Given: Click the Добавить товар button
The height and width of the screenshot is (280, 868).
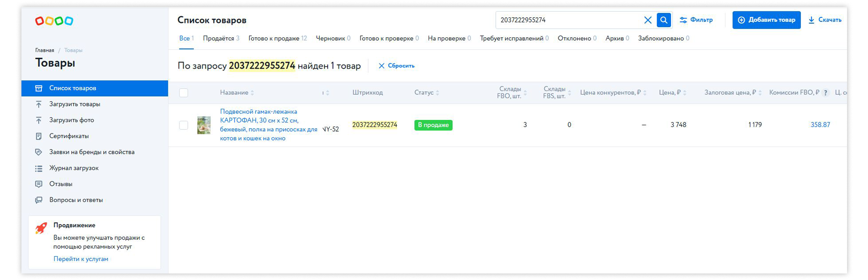Looking at the screenshot, I should pos(766,20).
